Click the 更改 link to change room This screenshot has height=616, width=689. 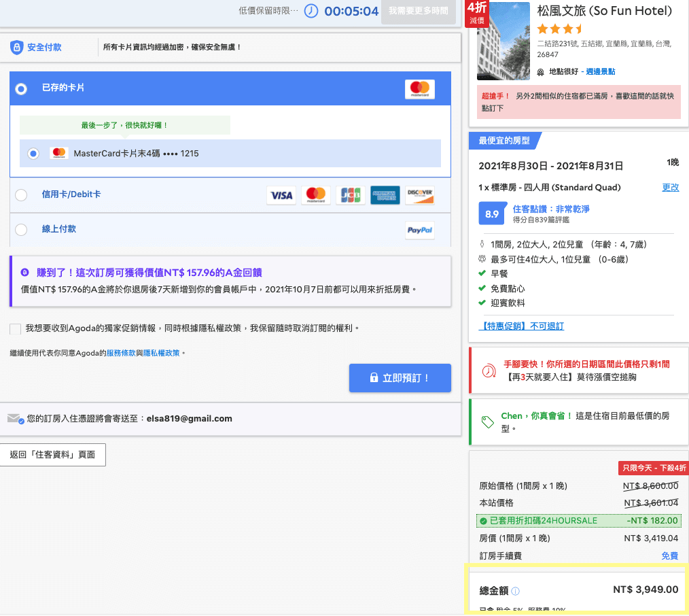pyautogui.click(x=671, y=186)
